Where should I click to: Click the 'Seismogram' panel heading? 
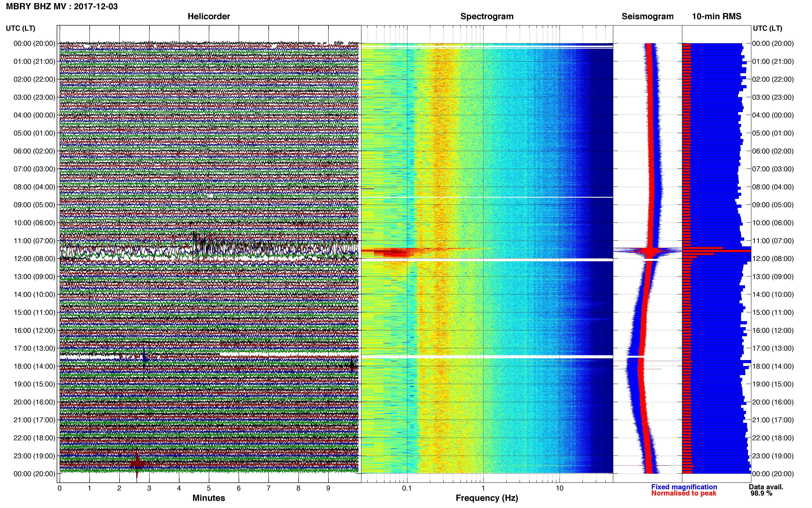(x=647, y=16)
